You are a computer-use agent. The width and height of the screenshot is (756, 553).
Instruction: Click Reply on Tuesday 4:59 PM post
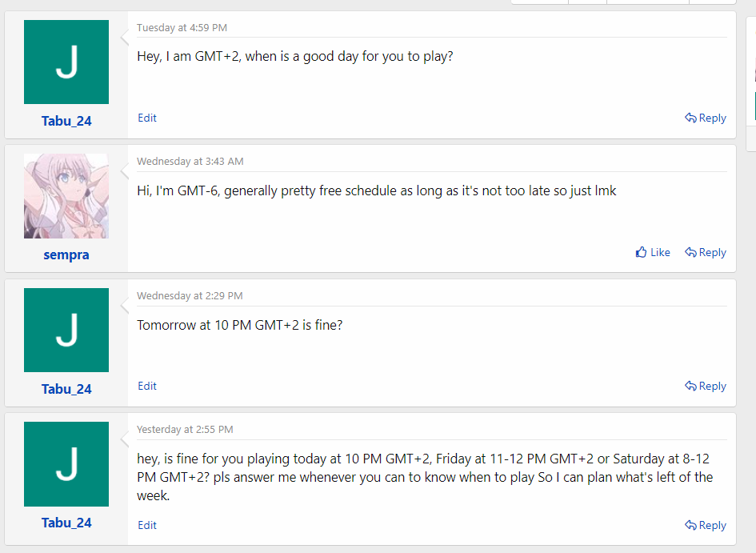click(706, 118)
